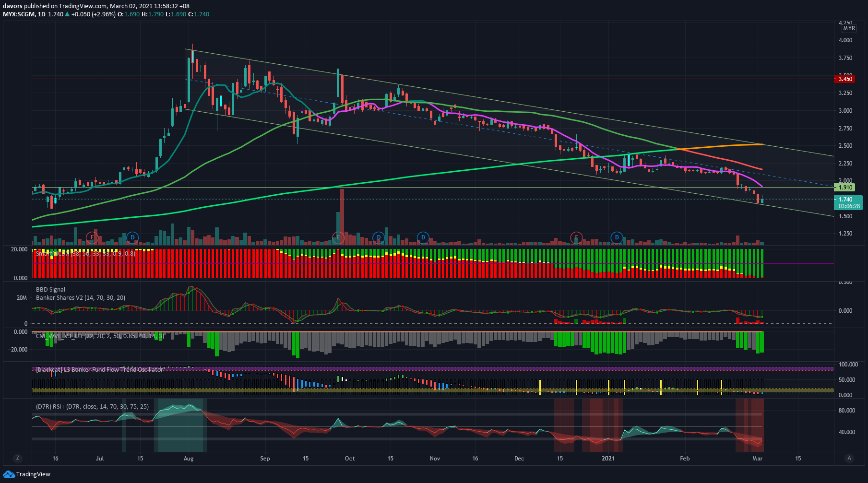Click the Z timezone button on time axis
The width and height of the screenshot is (868, 483).
pyautogui.click(x=18, y=458)
